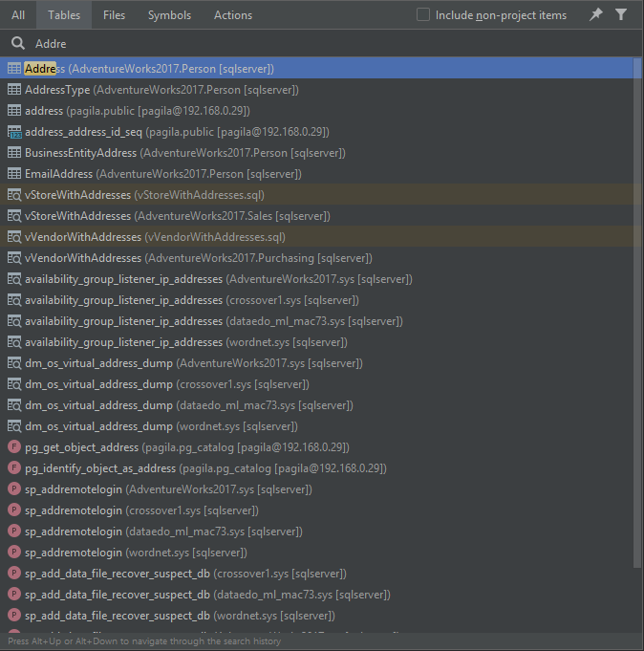Image resolution: width=644 pixels, height=651 pixels.
Task: Click the results list vertical scrollbar
Action: (x=637, y=287)
